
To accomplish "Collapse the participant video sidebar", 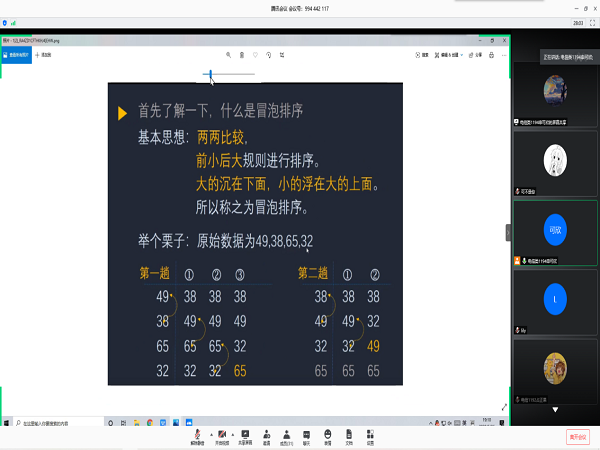I will [x=508, y=231].
